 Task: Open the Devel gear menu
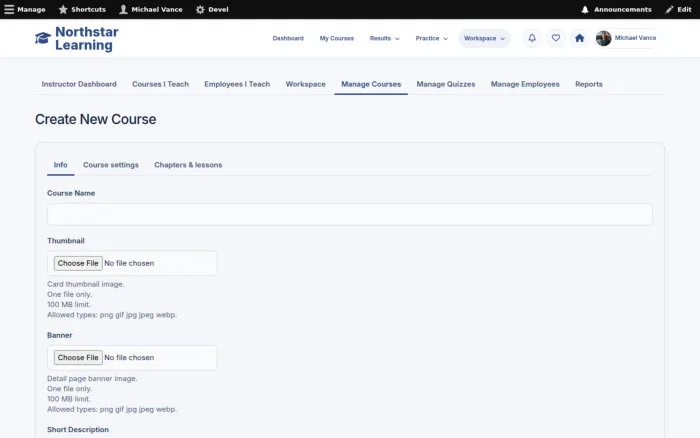[x=200, y=9]
